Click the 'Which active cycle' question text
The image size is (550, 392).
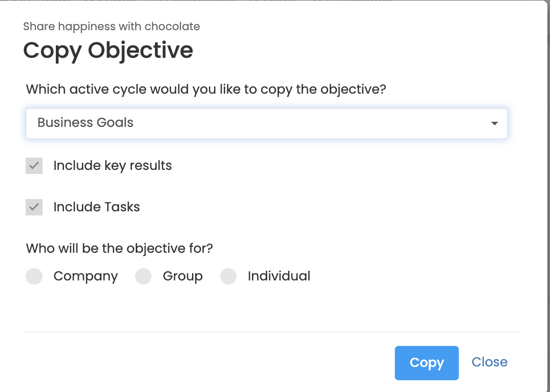click(x=206, y=90)
